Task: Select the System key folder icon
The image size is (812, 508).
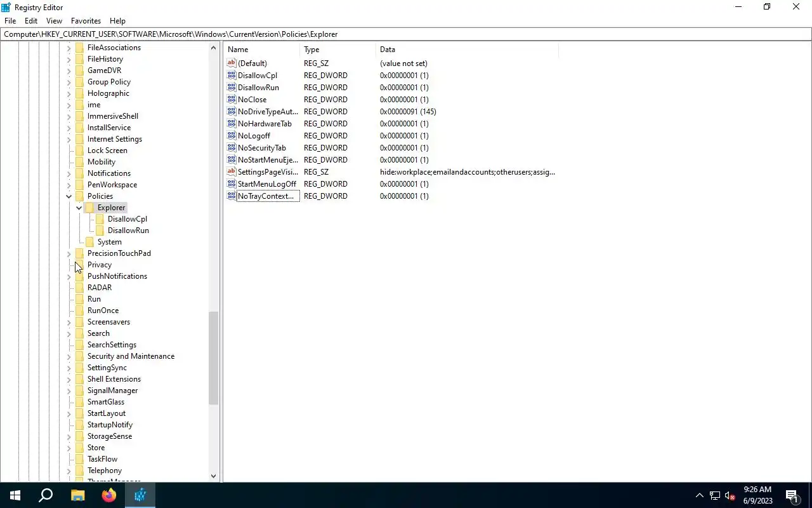Action: [x=89, y=242]
